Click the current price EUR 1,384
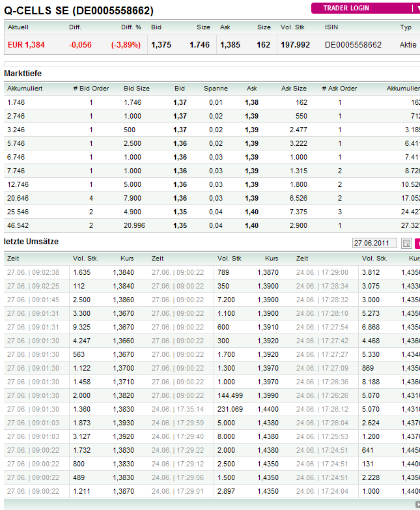 point(26,45)
